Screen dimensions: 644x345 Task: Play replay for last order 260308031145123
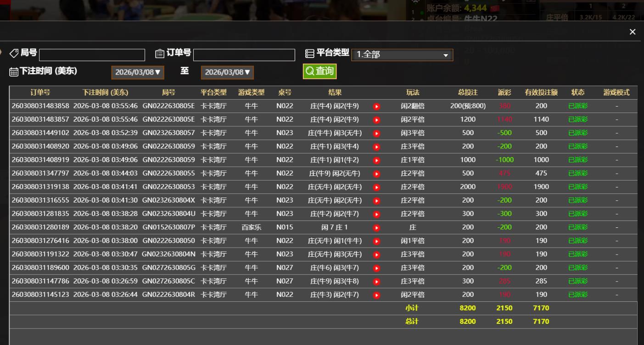pyautogui.click(x=376, y=295)
